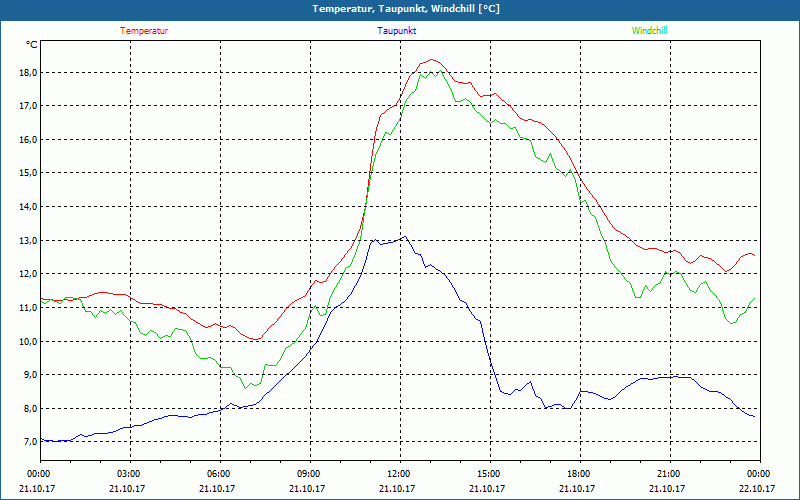Click the °C unit label on the axis

[x=32, y=45]
